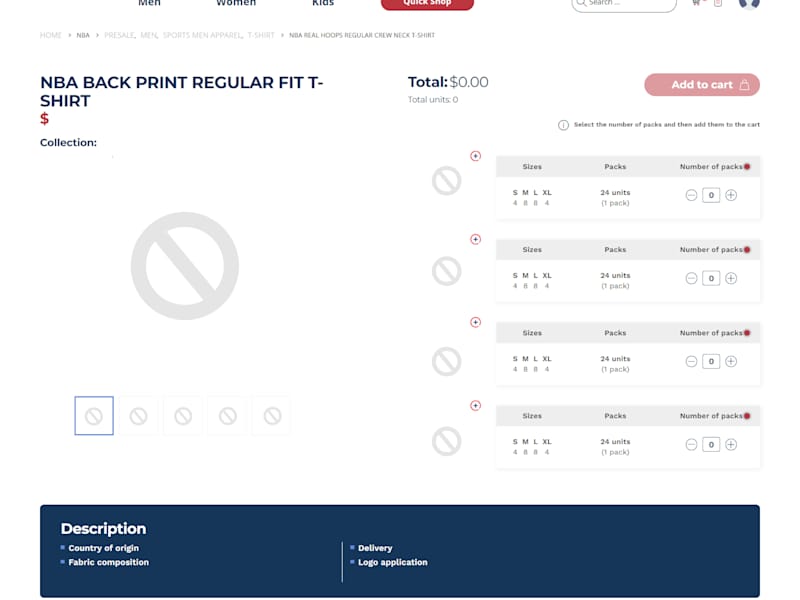Viewport: 800px width, 600px height.
Task: Increase pack count for third variant
Action: [x=731, y=362]
